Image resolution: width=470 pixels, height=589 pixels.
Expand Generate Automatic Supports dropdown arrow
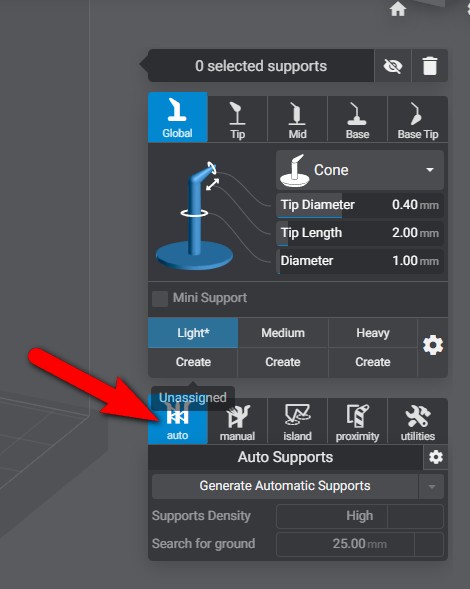(x=431, y=486)
